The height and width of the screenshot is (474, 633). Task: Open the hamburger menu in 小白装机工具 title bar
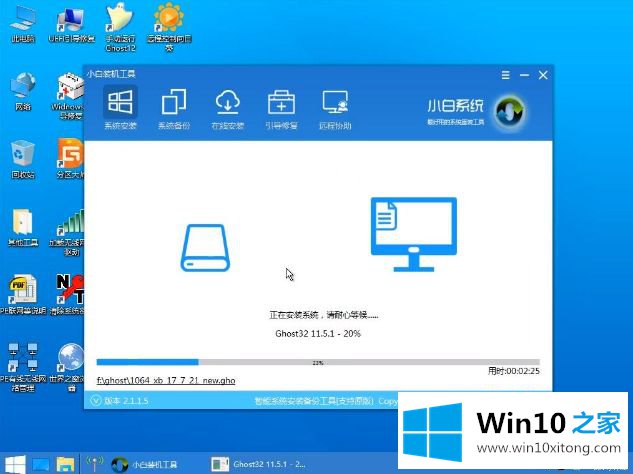[x=505, y=75]
